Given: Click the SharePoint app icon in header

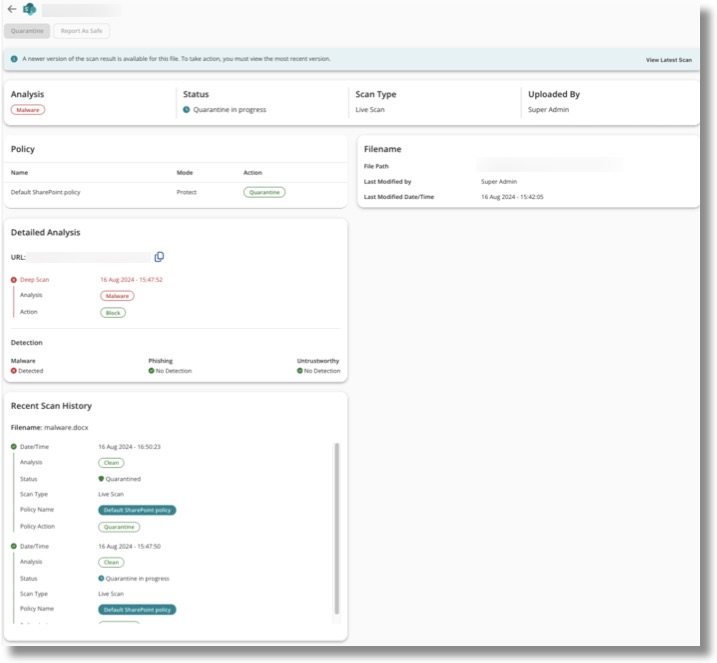Looking at the screenshot, I should point(29,10).
